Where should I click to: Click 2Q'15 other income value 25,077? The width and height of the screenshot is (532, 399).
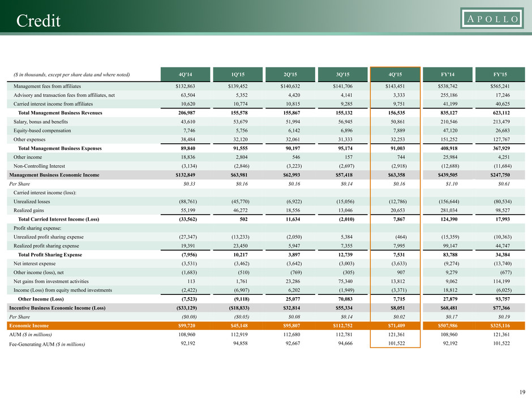[293, 299]
